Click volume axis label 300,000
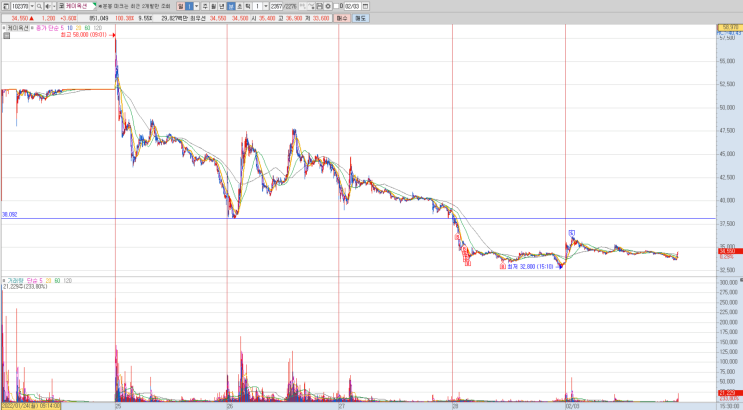Viewport: 743px width, 410px height. click(728, 282)
